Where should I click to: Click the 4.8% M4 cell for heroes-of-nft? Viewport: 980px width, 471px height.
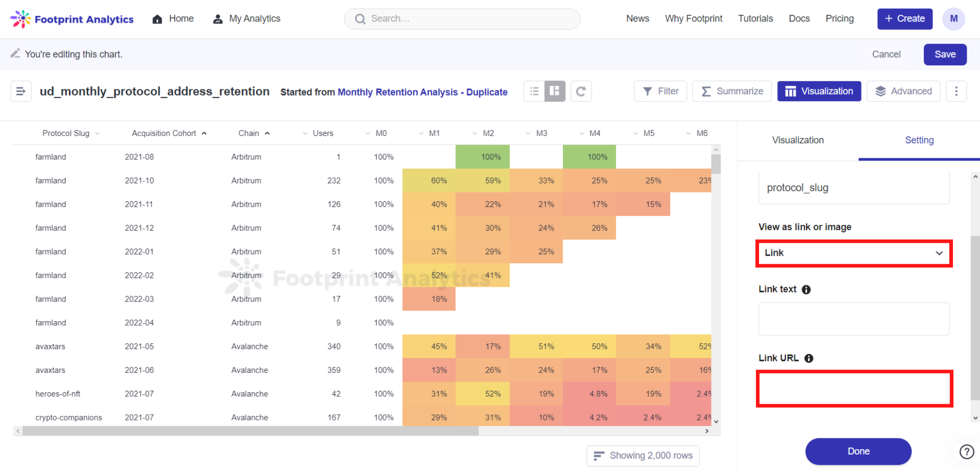coord(590,394)
